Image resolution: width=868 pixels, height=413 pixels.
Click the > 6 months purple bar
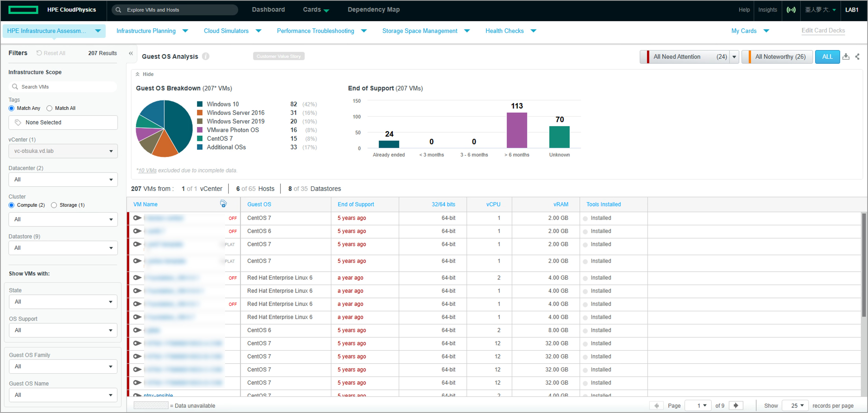(x=517, y=130)
